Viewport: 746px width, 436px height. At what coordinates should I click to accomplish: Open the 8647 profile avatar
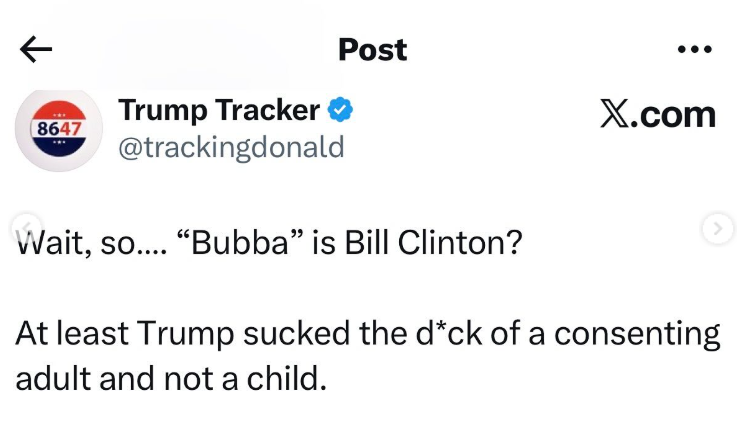(x=59, y=129)
